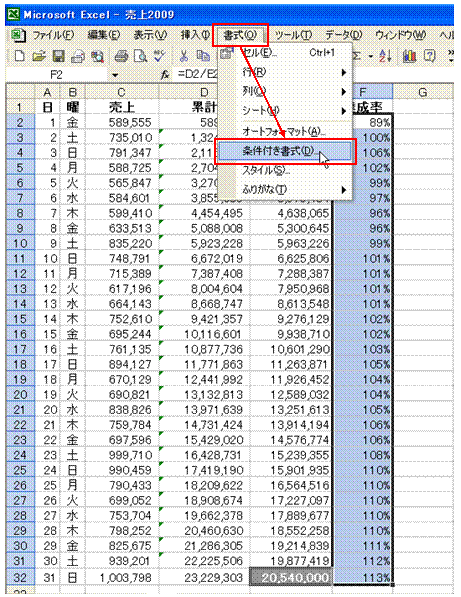Image resolution: width=461 pixels, height=597 pixels.
Task: Choose スタイル(S)... menu entry
Action: click(x=285, y=170)
